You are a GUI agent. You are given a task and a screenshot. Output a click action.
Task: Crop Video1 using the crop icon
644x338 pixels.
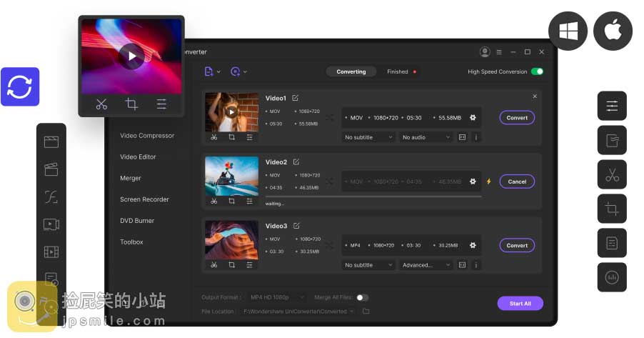coord(231,137)
